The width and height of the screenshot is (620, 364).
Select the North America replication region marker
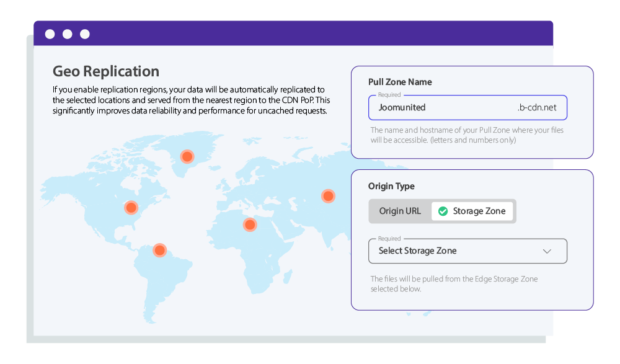pos(131,208)
